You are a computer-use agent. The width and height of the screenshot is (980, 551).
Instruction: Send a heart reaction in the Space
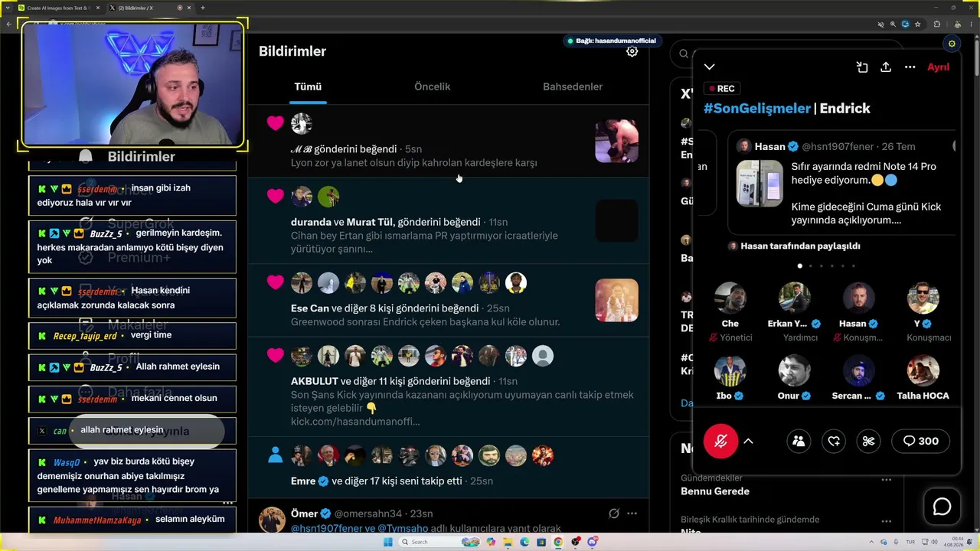click(834, 441)
